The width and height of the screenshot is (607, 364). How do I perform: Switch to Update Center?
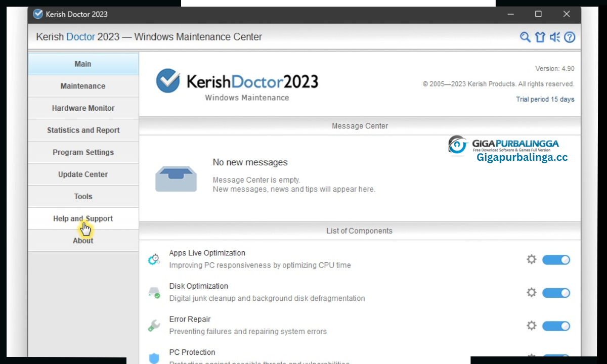(x=83, y=174)
